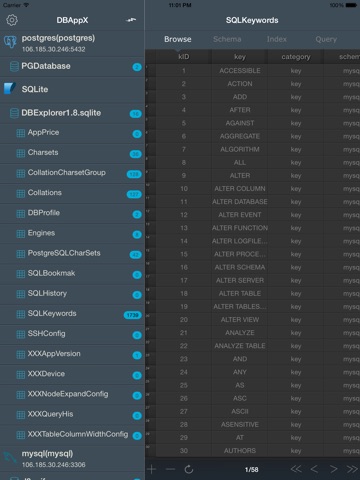Screen dimensions: 360x480
Task: Delete row with the minus icon
Action: pyautogui.click(x=170, y=469)
